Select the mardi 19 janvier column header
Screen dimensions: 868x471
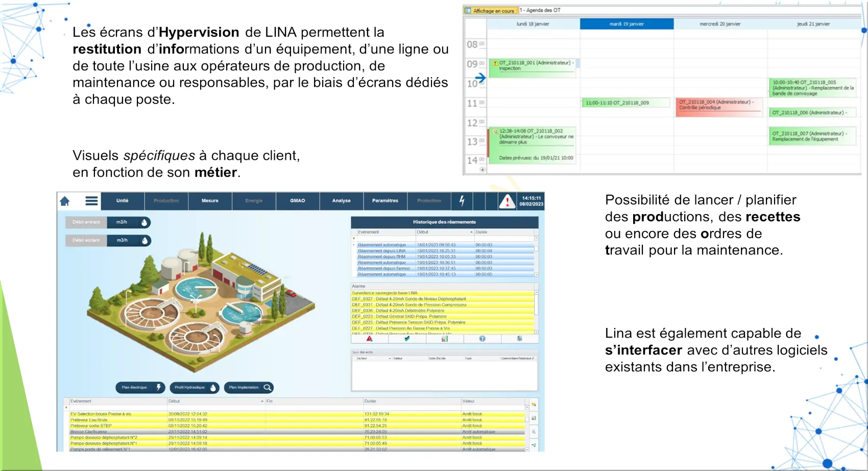[626, 24]
